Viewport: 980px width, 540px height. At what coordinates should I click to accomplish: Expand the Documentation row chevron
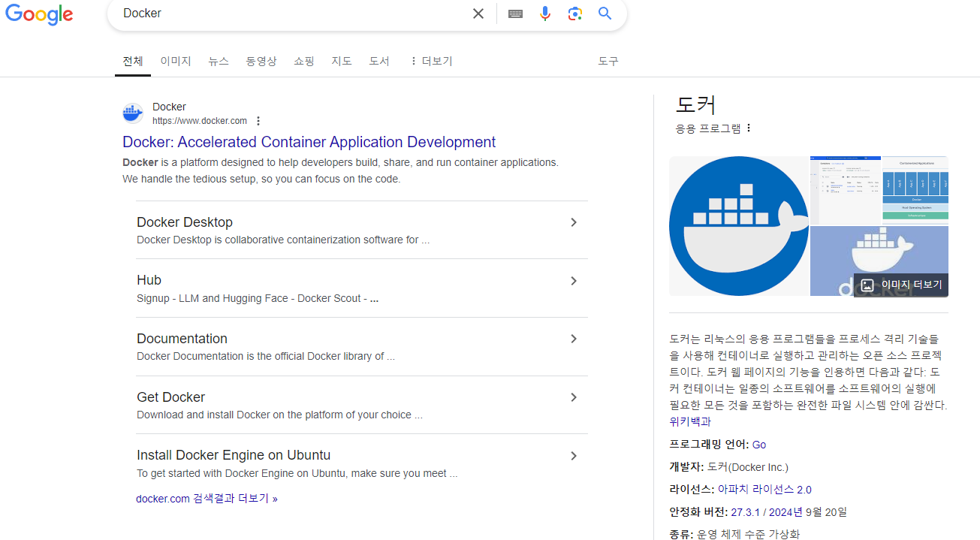(x=574, y=339)
